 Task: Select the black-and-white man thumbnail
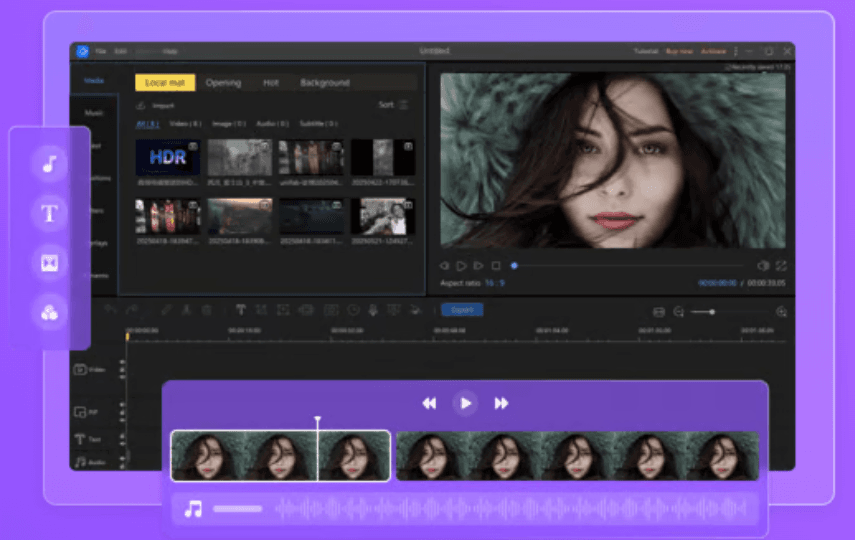(383, 216)
